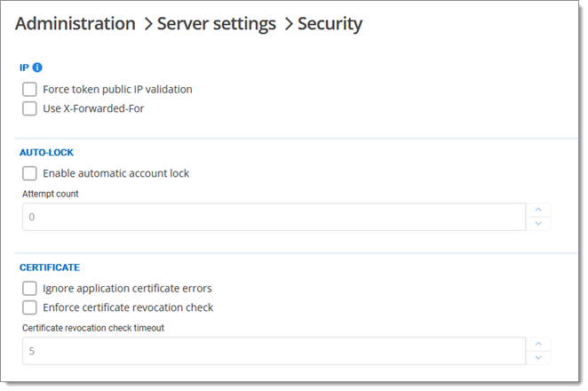Increase Attempt count with up arrow
The width and height of the screenshot is (588, 391).
point(538,210)
